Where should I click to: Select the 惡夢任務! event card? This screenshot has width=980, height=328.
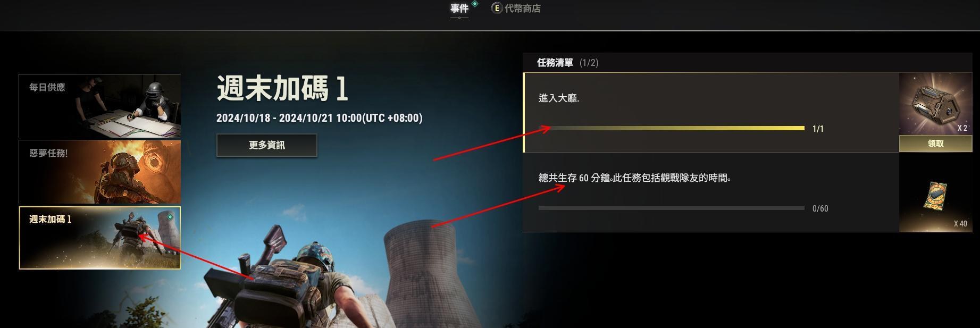100,172
